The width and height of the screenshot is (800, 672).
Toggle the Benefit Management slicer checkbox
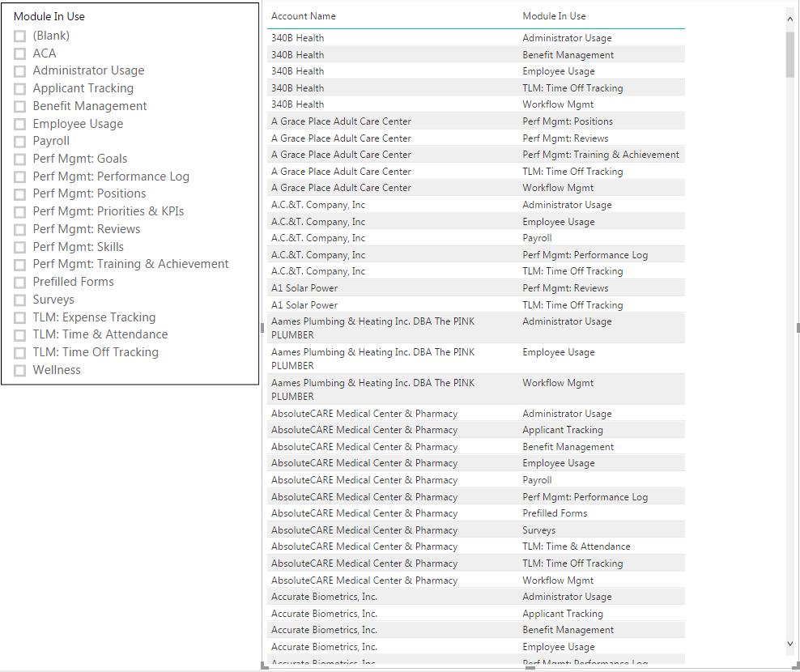(20, 106)
